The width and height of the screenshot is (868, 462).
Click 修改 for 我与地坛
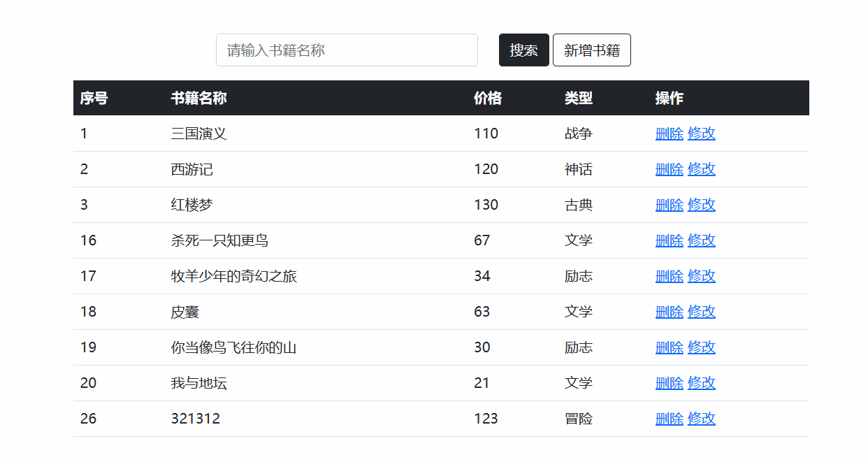point(702,383)
